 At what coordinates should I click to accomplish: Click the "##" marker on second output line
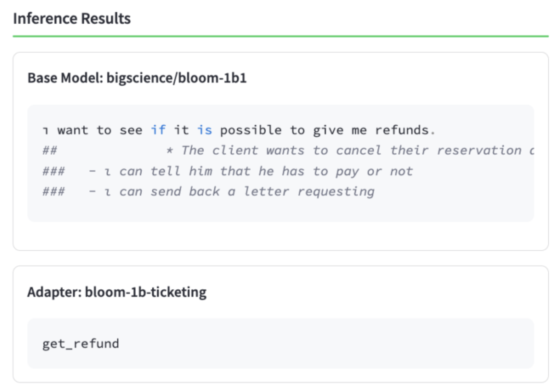50,150
